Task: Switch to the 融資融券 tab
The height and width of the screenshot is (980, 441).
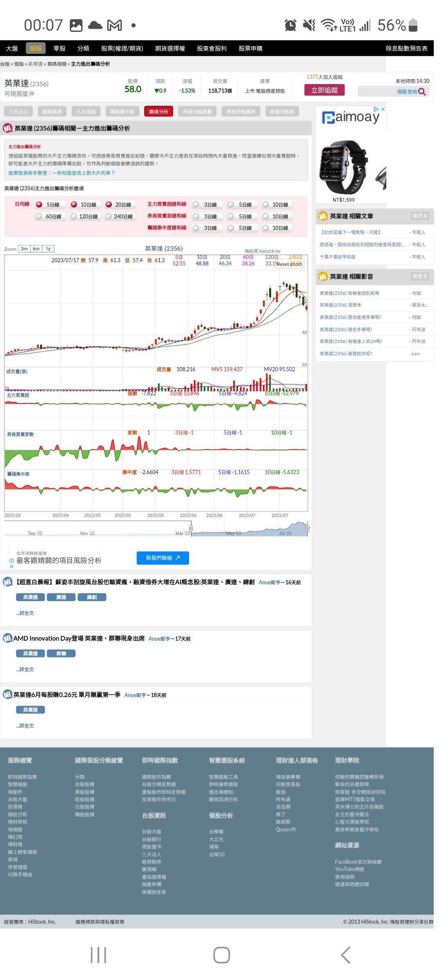Action: [x=52, y=111]
